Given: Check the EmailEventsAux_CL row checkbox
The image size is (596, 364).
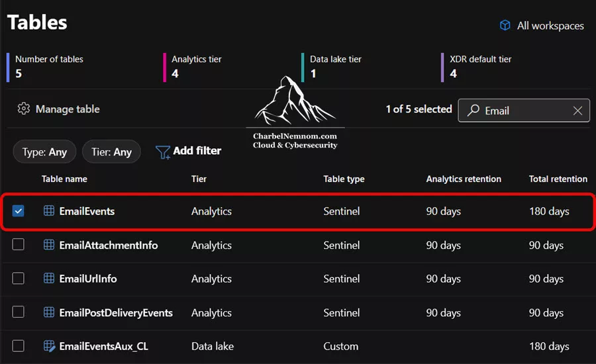Looking at the screenshot, I should tap(19, 345).
